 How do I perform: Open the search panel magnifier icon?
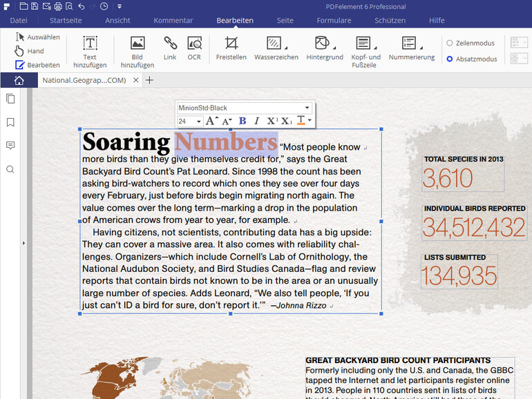[x=10, y=169]
